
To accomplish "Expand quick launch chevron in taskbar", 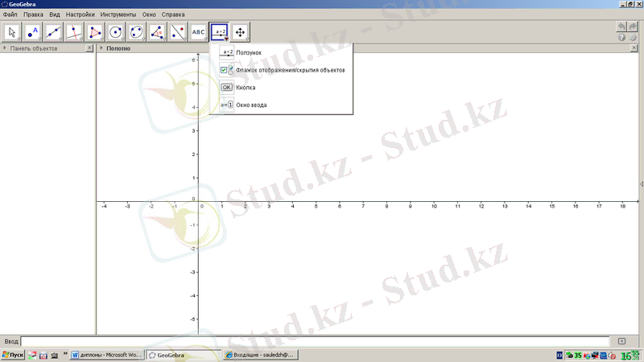I will click(x=65, y=353).
